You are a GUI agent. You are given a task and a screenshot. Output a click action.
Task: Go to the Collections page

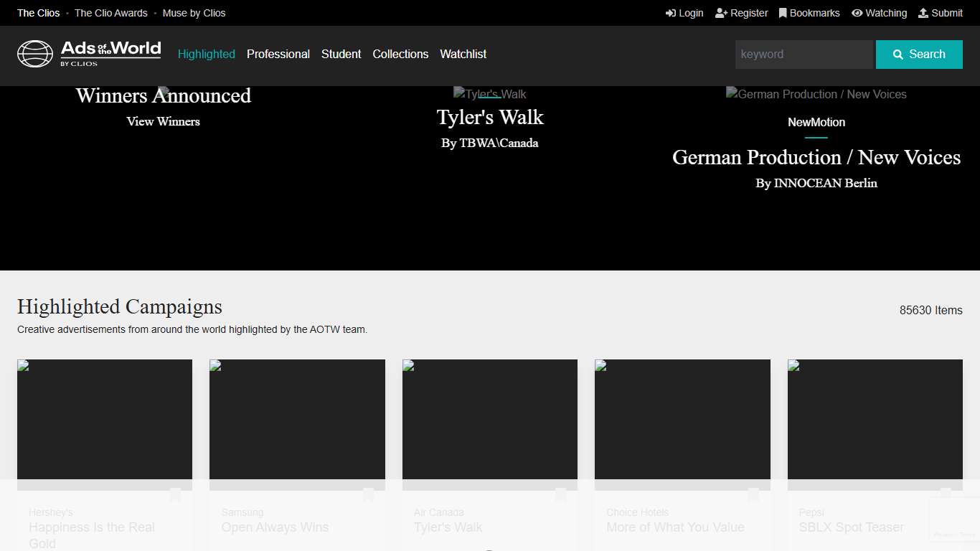tap(400, 55)
